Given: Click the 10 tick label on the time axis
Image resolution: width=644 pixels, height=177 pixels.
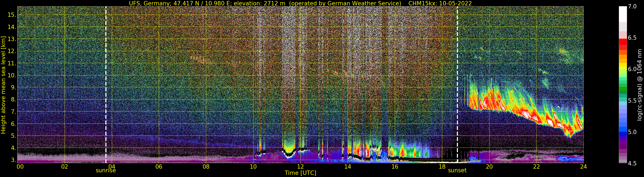Looking at the screenshot, I should (x=253, y=166).
